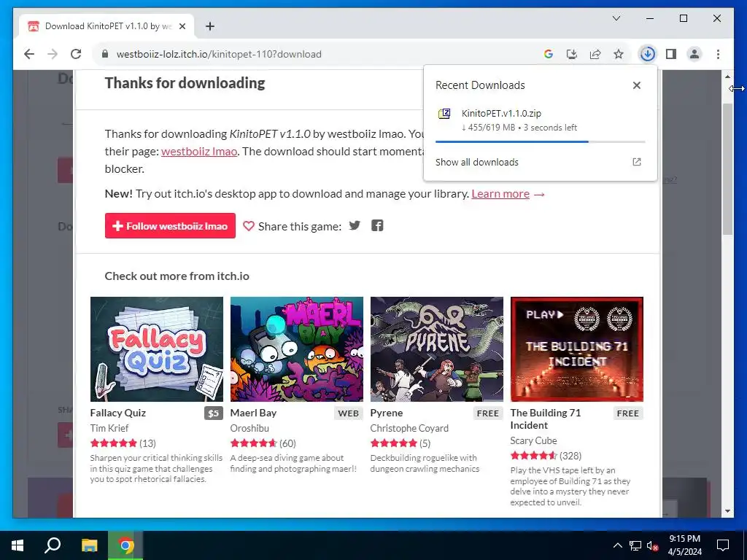Go back to the previous page
Viewport: 747px width, 560px height.
(29, 54)
